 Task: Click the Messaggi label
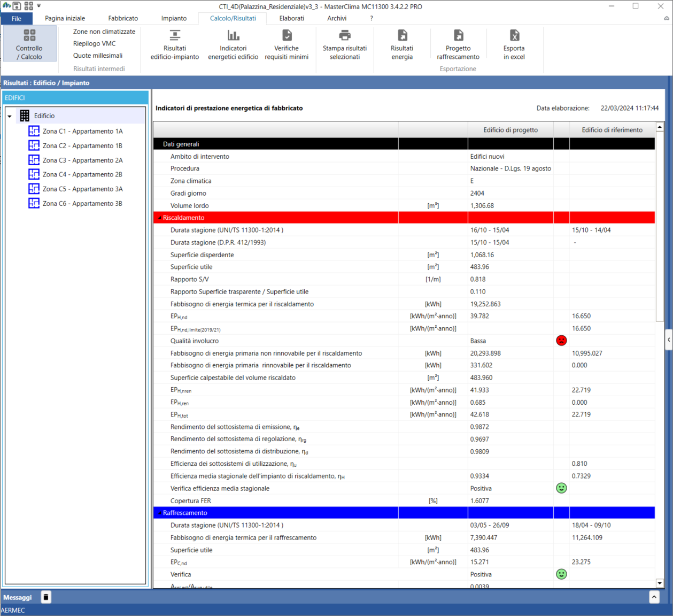click(x=18, y=597)
